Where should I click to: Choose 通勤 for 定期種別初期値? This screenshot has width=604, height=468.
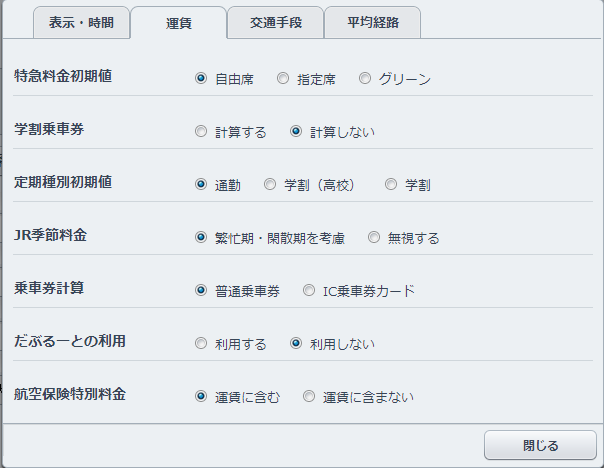point(201,184)
